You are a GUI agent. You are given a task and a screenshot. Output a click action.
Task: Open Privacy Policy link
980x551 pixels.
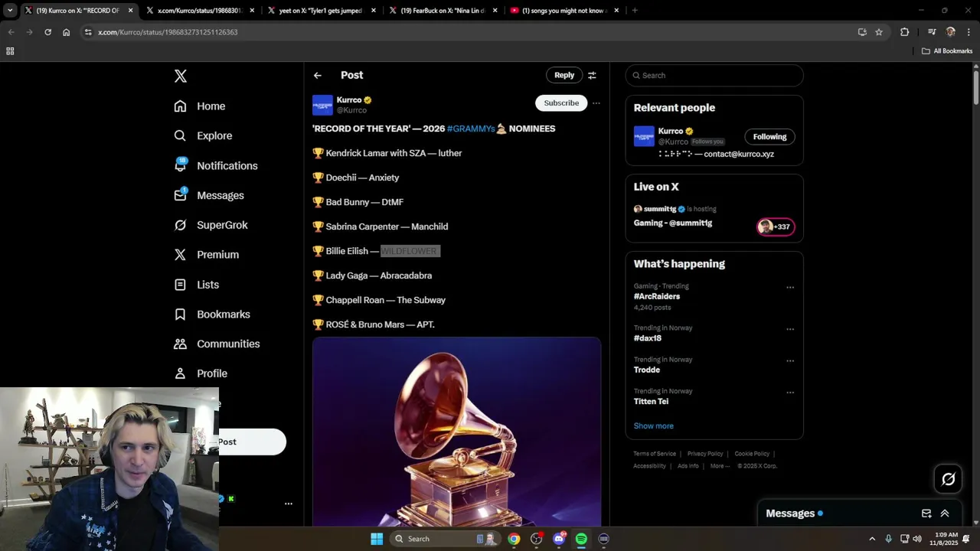(705, 454)
